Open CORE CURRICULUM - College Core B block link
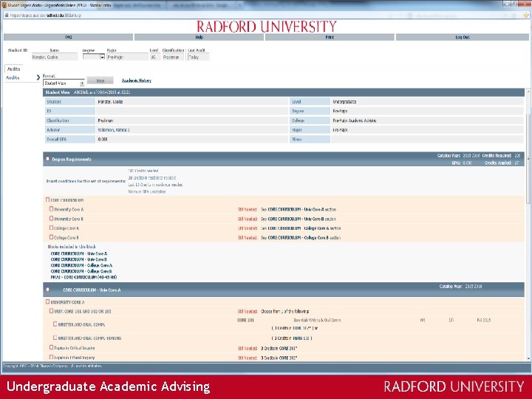The height and width of the screenshot is (399, 532). click(x=81, y=271)
